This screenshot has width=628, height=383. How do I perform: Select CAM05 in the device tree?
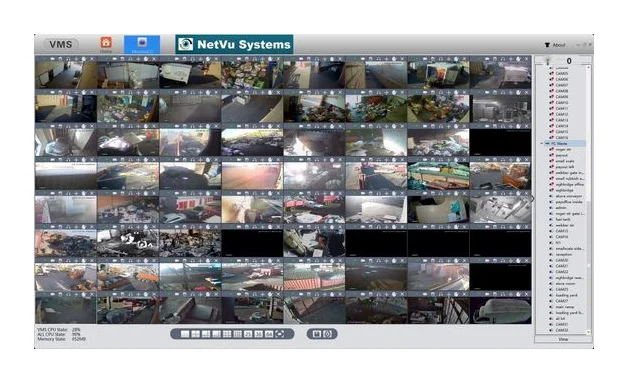562,74
